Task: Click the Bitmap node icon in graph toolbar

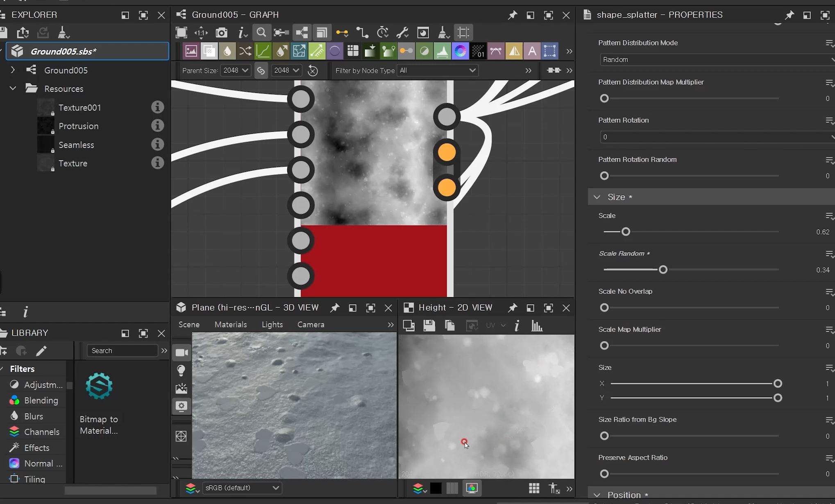Action: tap(191, 51)
